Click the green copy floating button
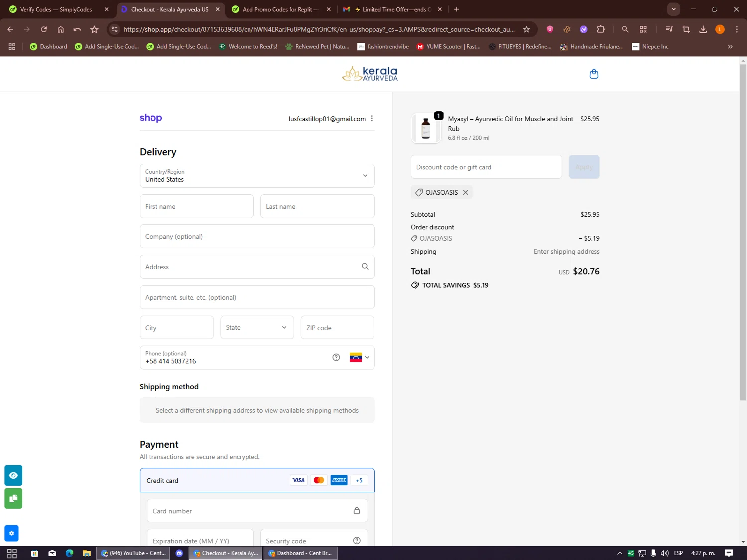Image resolution: width=747 pixels, height=560 pixels. (13, 498)
